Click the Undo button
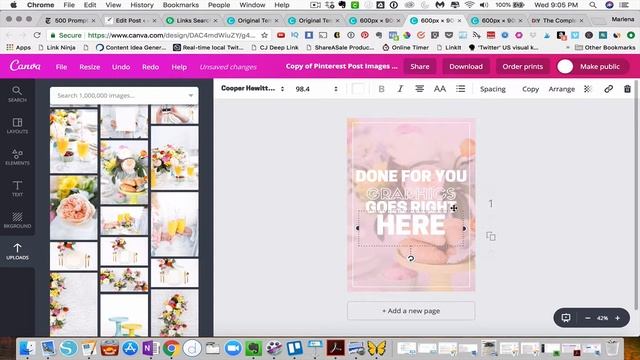The image size is (640, 360). pos(121,67)
